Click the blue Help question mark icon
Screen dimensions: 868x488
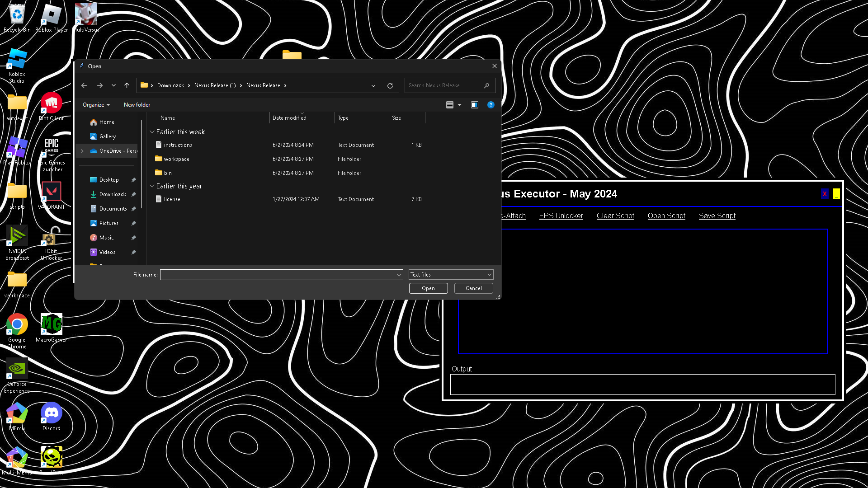491,105
